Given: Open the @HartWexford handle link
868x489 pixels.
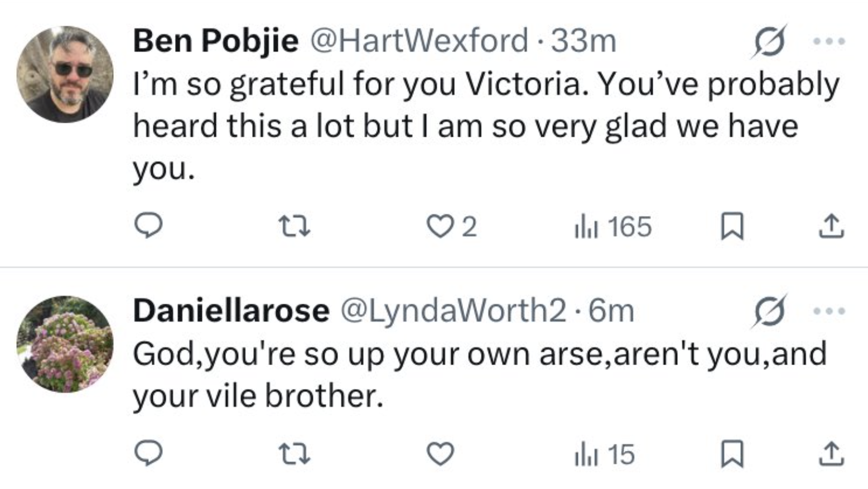Looking at the screenshot, I should coord(418,41).
